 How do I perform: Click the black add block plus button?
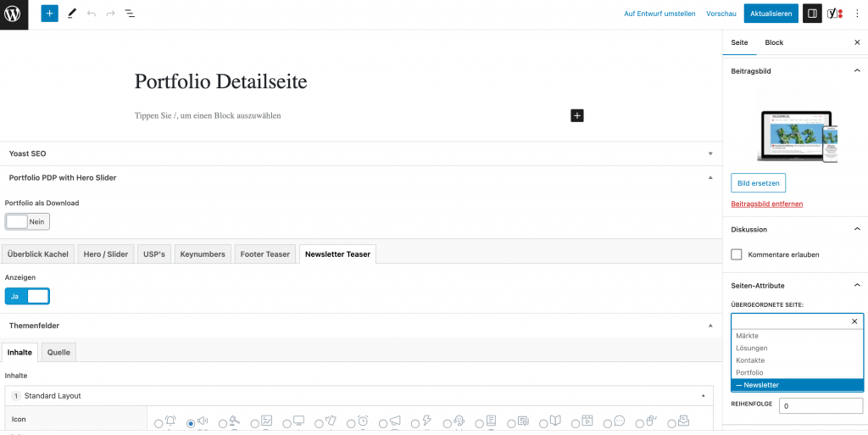[576, 115]
